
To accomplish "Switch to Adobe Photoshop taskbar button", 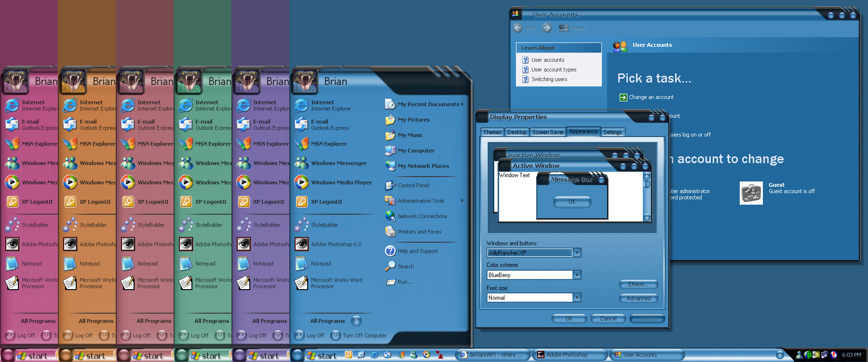I will pyautogui.click(x=570, y=355).
